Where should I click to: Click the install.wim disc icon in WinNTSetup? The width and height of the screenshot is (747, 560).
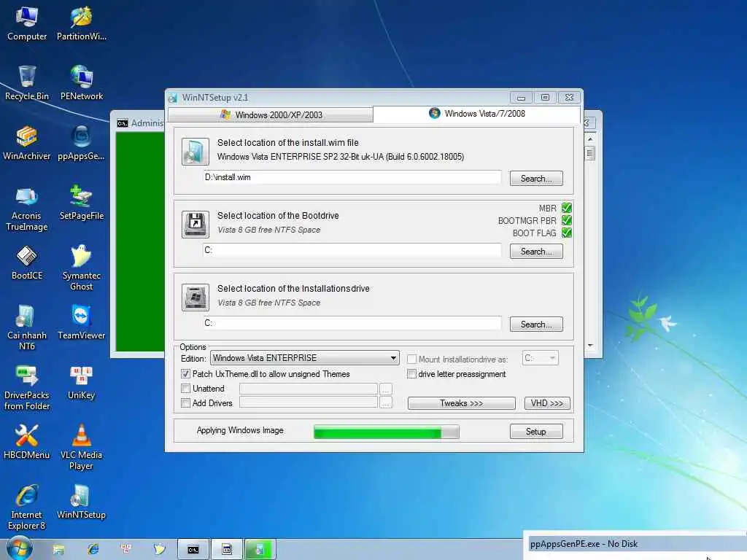196,152
